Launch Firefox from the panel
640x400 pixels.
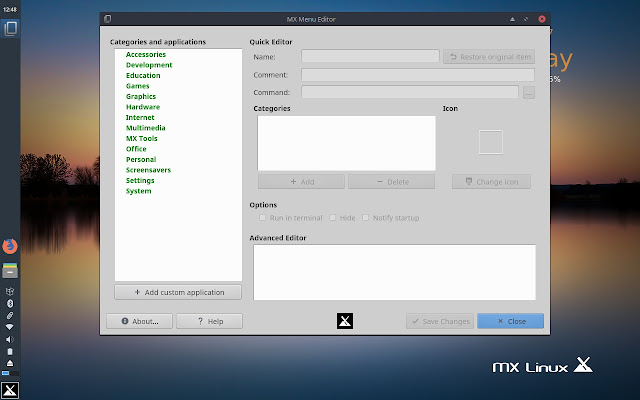pyautogui.click(x=10, y=246)
